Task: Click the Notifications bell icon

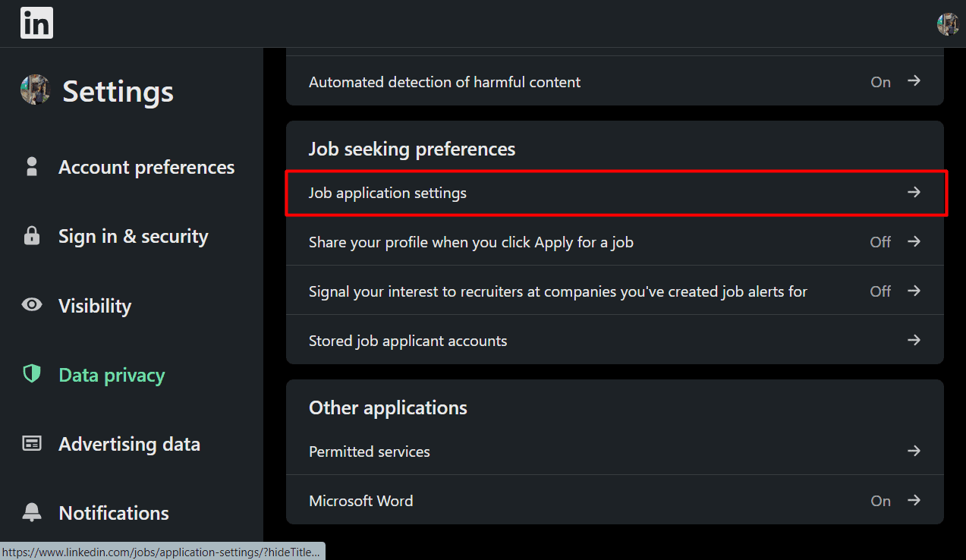Action: 32,513
